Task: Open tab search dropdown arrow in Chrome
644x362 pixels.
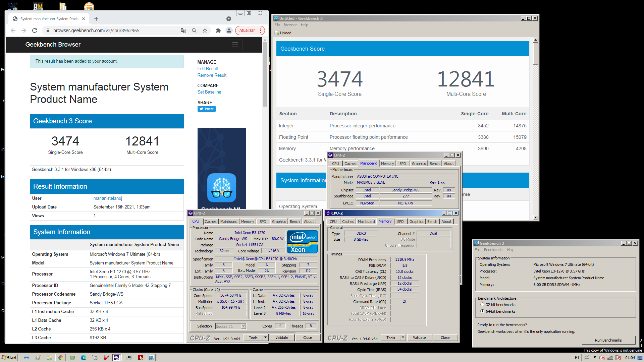Action: pyautogui.click(x=229, y=19)
